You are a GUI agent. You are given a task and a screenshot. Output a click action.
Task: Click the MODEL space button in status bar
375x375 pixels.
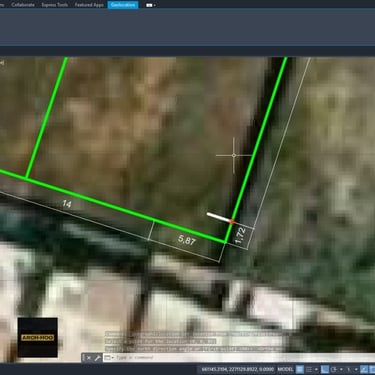coord(285,369)
